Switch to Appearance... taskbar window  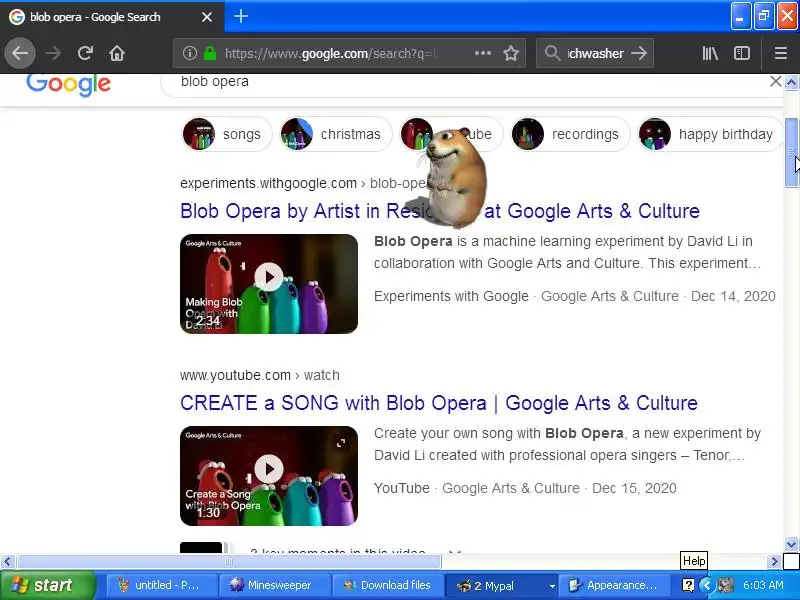point(614,585)
